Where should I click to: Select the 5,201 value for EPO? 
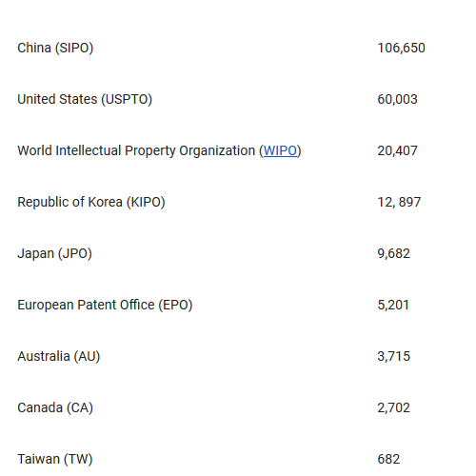393,305
